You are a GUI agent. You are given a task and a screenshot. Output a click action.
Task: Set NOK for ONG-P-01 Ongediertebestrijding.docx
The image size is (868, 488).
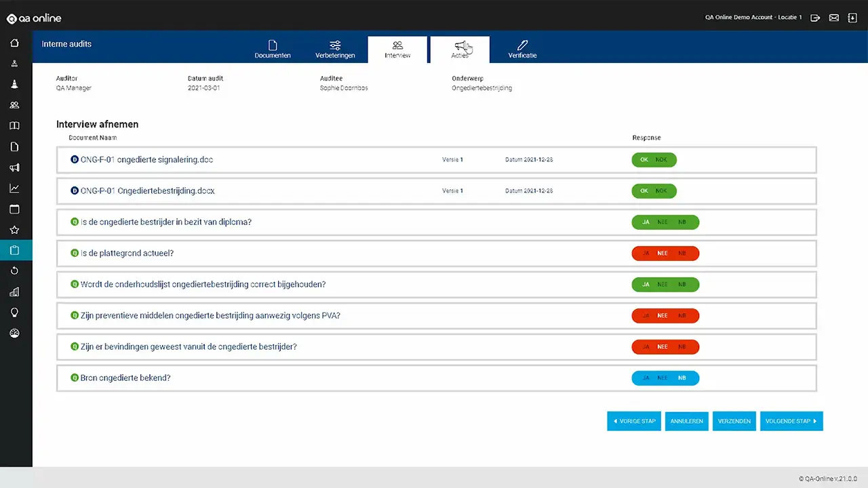(x=662, y=191)
